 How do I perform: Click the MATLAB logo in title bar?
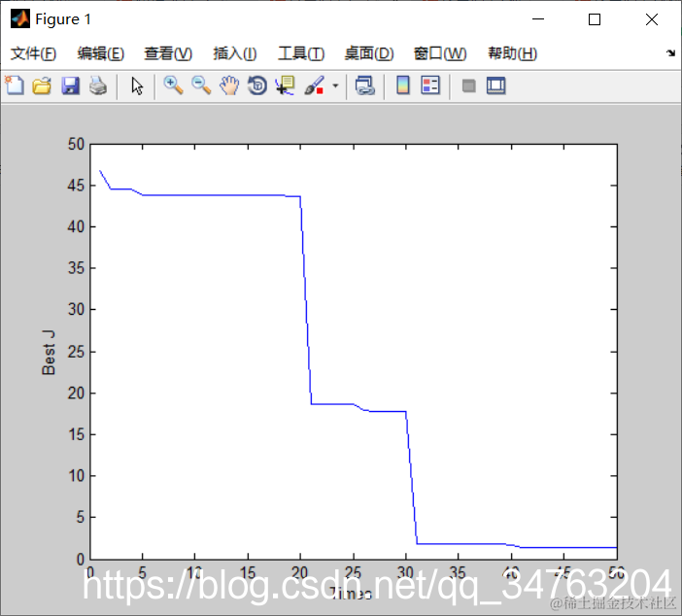(20, 18)
